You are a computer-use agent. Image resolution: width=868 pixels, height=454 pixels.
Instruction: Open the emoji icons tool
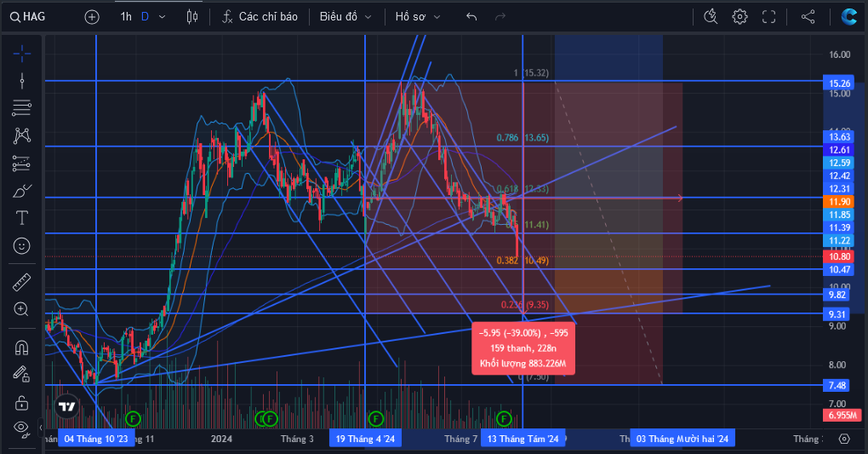(21, 245)
